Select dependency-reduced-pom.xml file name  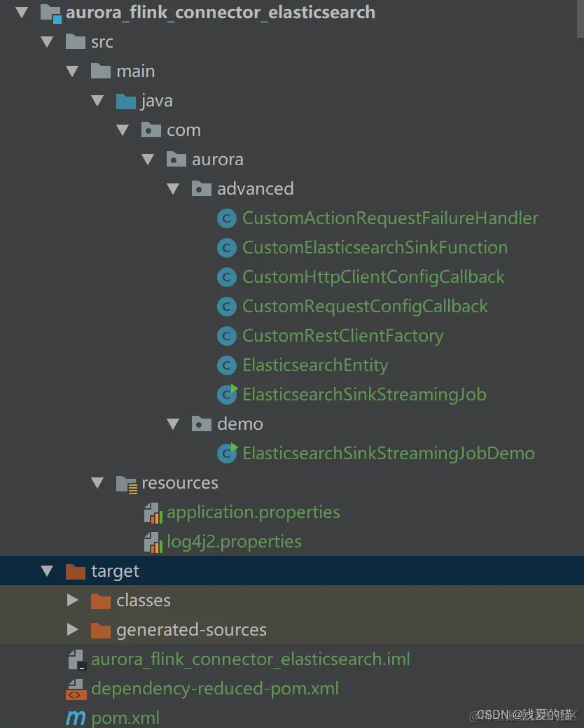(x=215, y=689)
